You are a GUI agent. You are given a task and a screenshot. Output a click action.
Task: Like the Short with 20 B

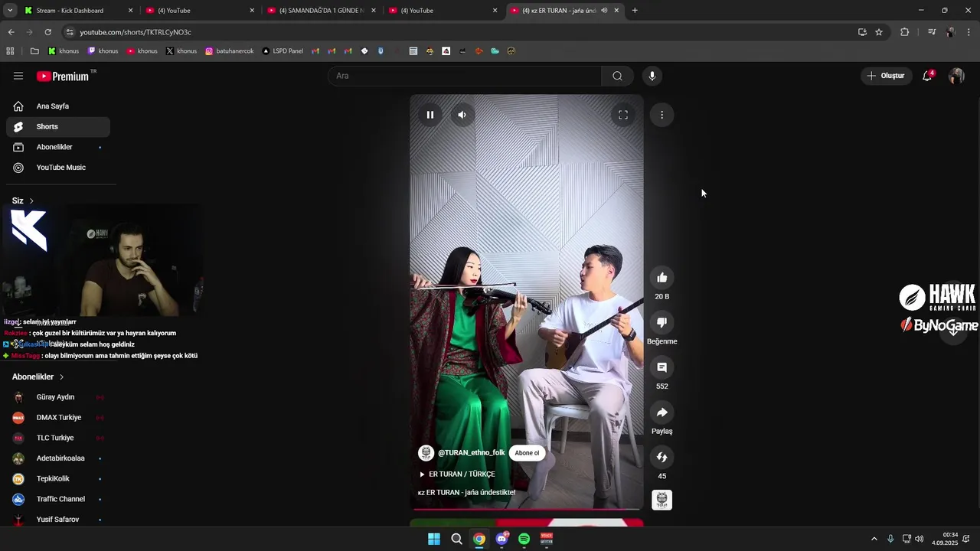pyautogui.click(x=662, y=278)
